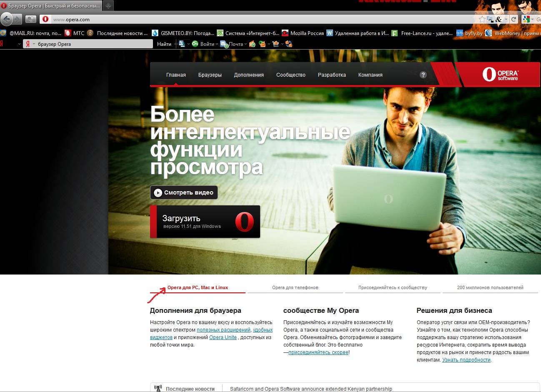This screenshot has height=392, width=541.
Task: Click the Узнать подробности link
Action: 466,360
